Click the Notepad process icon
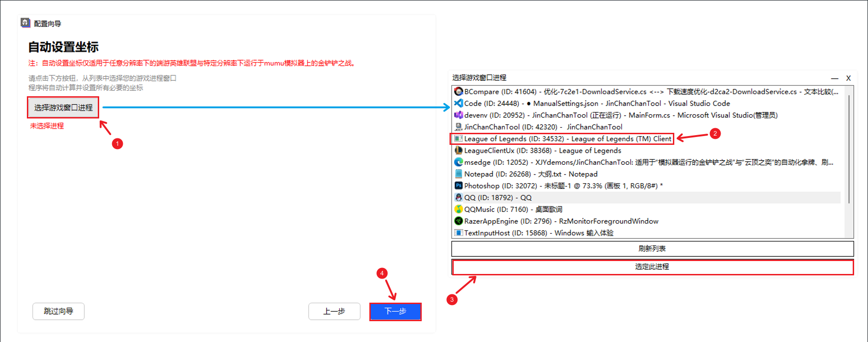 tap(458, 174)
